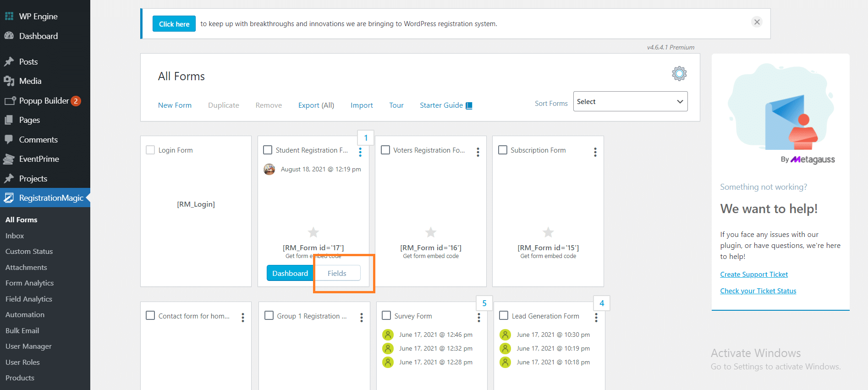
Task: Click the star icon on Subscription Form card
Action: (x=548, y=232)
